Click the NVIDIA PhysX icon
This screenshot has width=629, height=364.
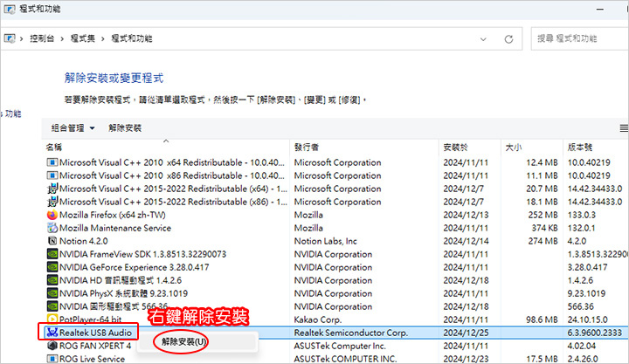(52, 293)
